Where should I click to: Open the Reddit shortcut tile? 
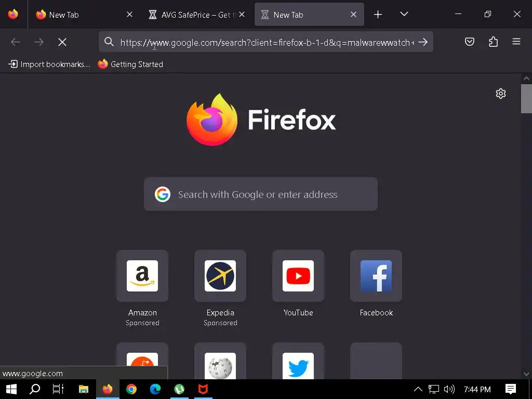tap(142, 361)
